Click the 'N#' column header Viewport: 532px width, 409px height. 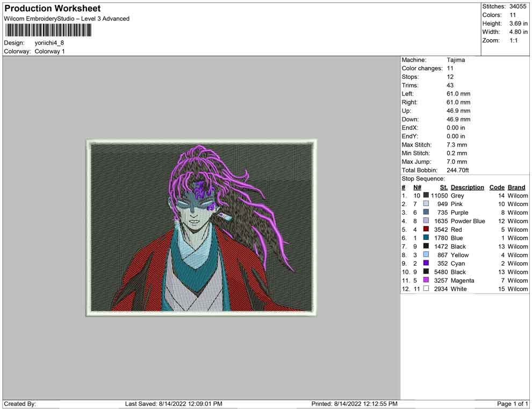tap(417, 187)
